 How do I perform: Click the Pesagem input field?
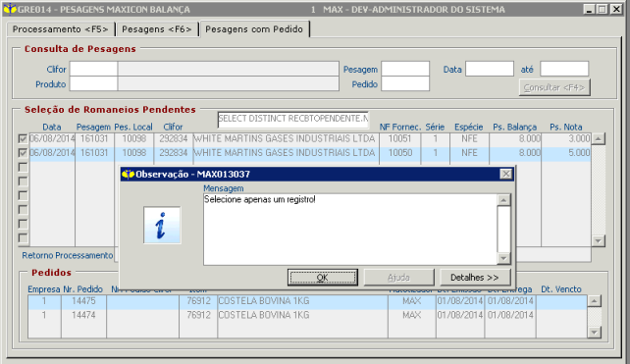click(x=405, y=69)
